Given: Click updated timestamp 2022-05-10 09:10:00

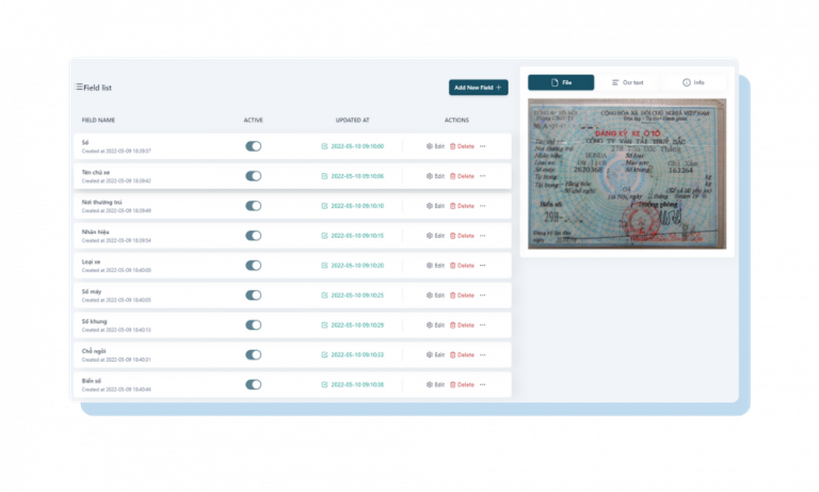Looking at the screenshot, I should [357, 146].
